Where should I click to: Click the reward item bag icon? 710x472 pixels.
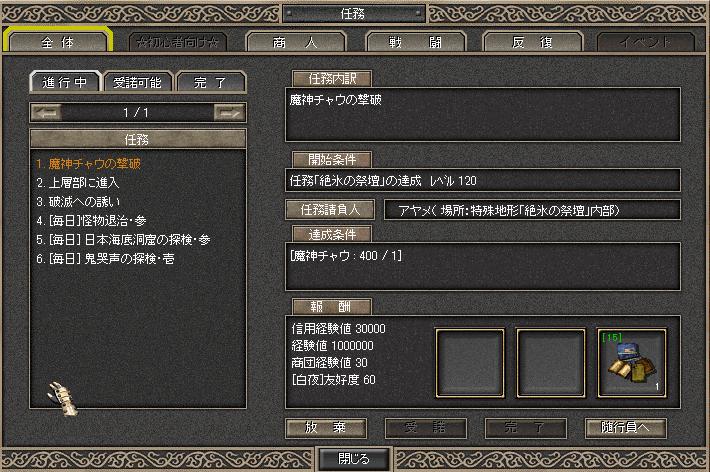(632, 363)
